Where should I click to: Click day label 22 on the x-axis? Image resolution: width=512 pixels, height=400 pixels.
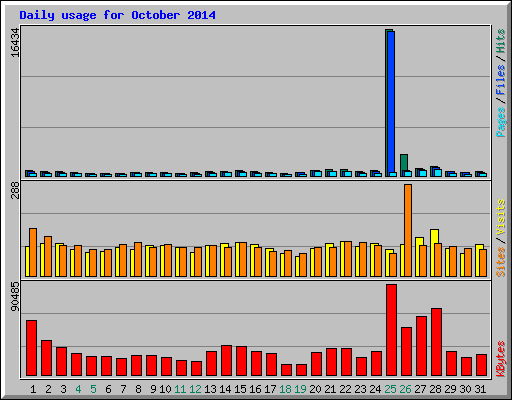click(x=345, y=389)
